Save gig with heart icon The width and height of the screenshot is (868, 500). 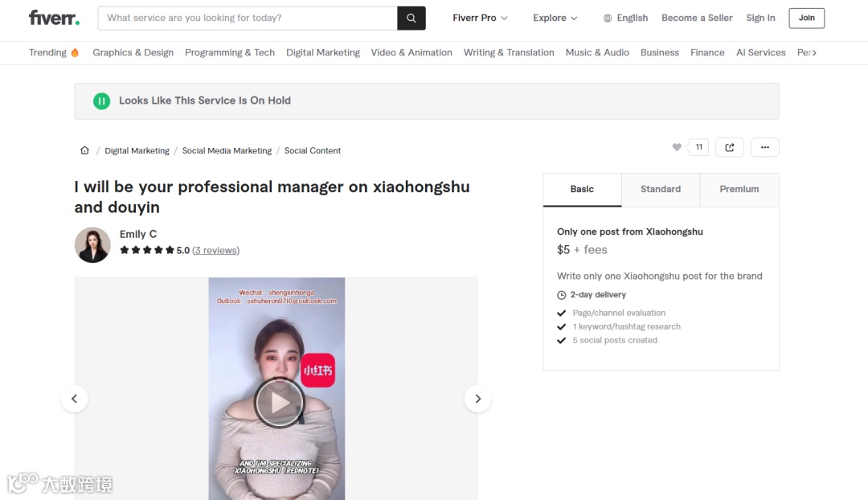(x=677, y=147)
